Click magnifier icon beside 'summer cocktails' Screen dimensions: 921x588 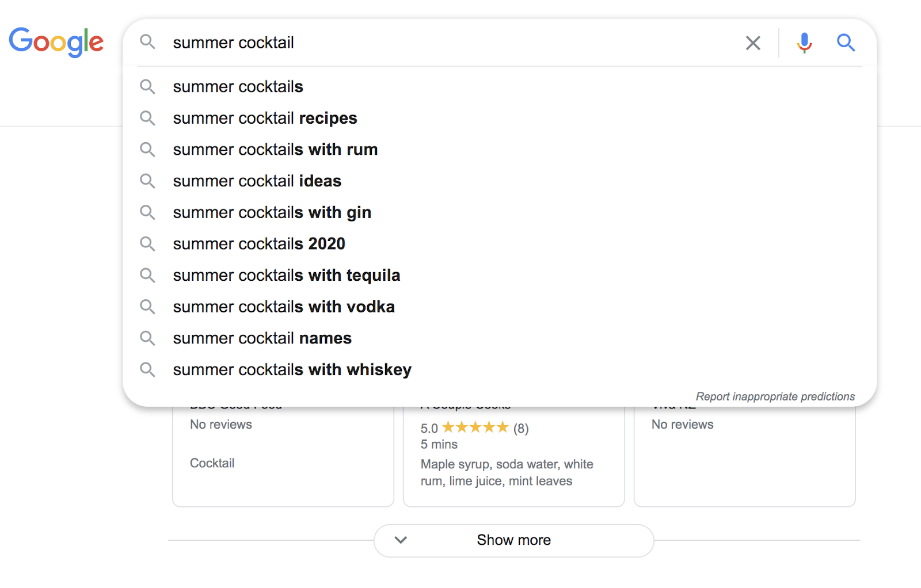coord(148,87)
